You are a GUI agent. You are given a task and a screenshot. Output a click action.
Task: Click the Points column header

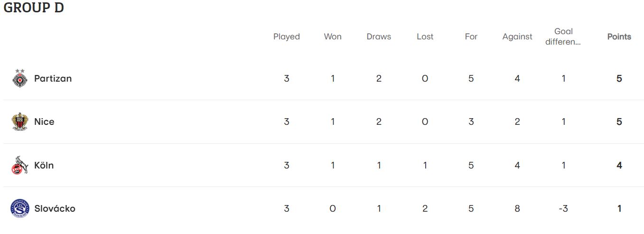pos(619,37)
